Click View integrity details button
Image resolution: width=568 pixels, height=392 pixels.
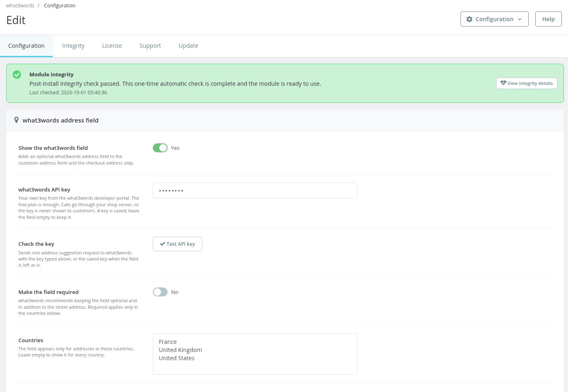pos(526,83)
